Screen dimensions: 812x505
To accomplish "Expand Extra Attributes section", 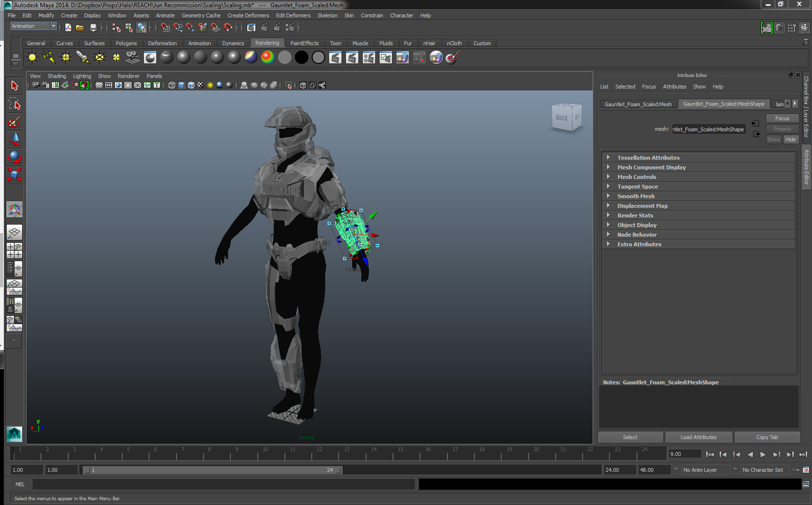I will click(698, 244).
